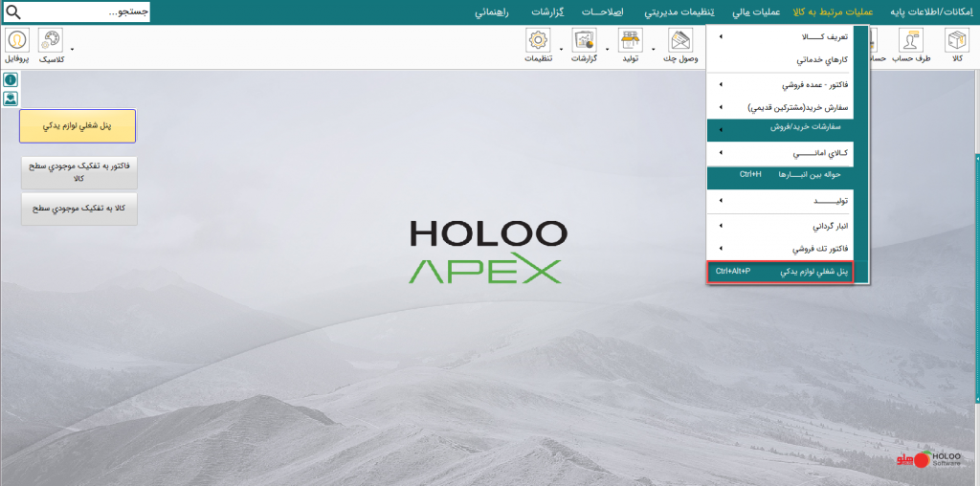Open the پروفایل user icon
The image size is (980, 486).
pos(17,41)
